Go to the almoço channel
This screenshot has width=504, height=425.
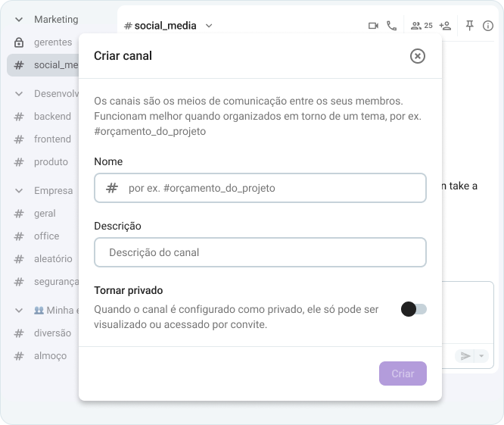pyautogui.click(x=50, y=356)
